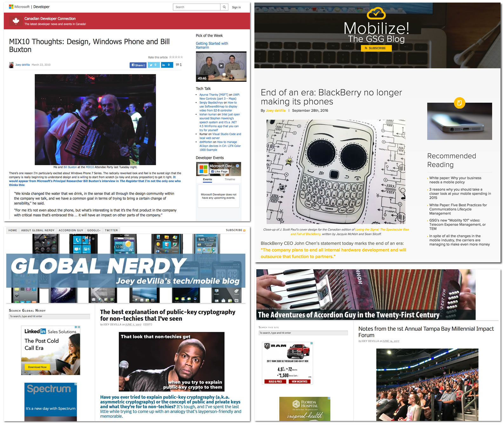This screenshot has width=504, height=426.
Task: Click the yellow Subscribe button on the GSG Blog
Action: (x=376, y=48)
